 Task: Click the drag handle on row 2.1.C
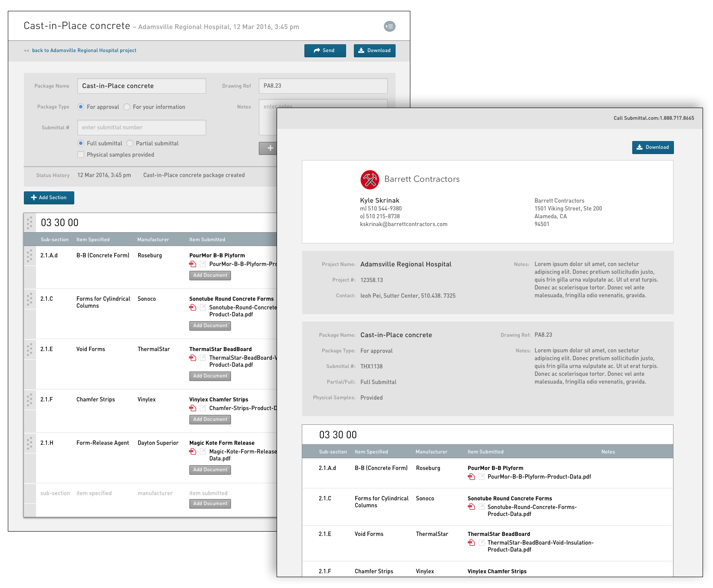click(30, 299)
